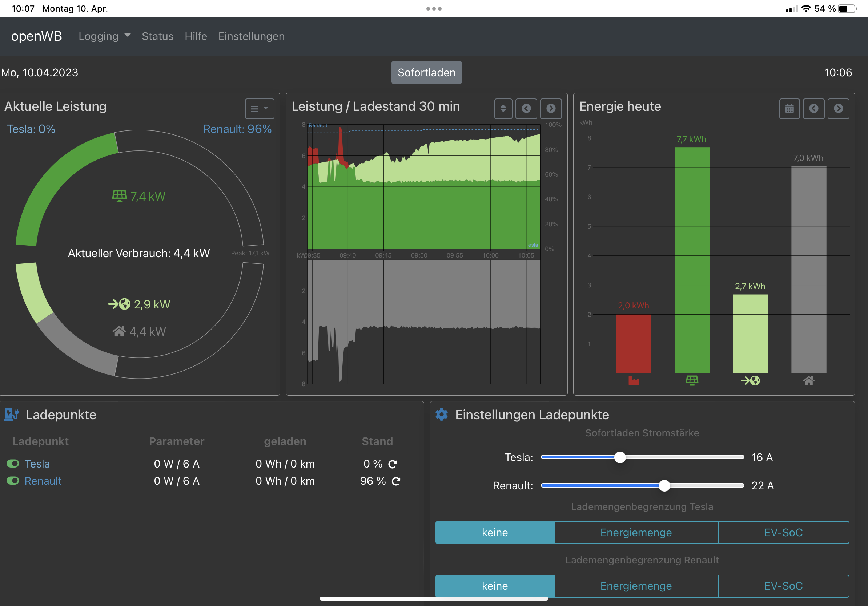This screenshot has height=606, width=868.
Task: Refresh Renault state of charge
Action: (396, 481)
